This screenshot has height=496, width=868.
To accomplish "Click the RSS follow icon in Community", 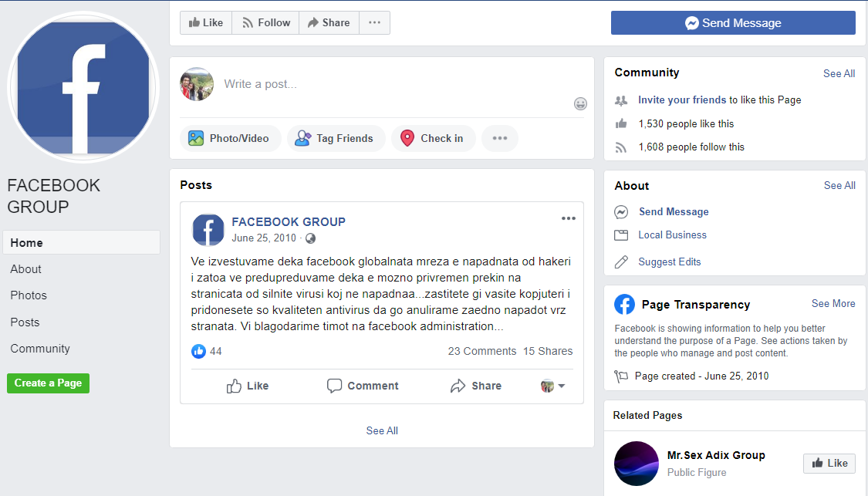I will [621, 148].
